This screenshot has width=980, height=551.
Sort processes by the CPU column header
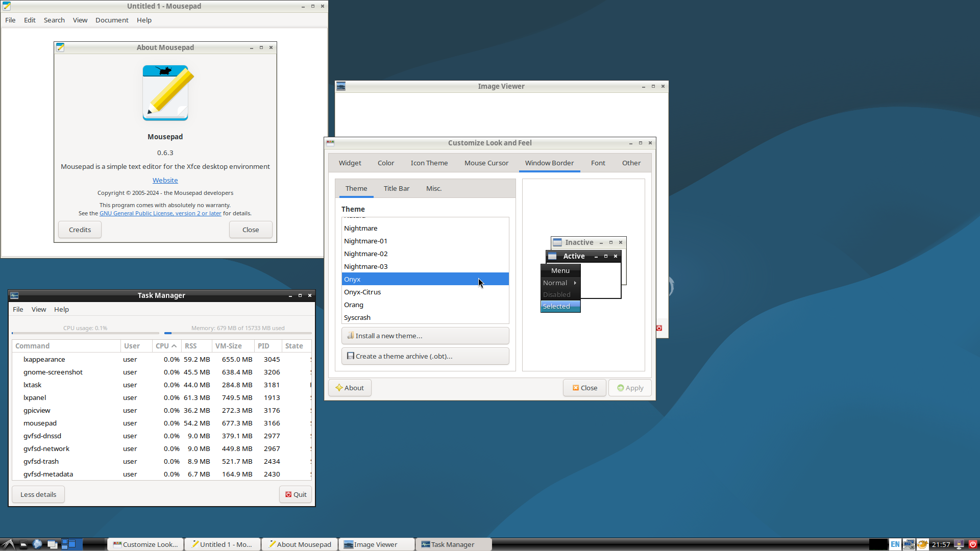(166, 346)
